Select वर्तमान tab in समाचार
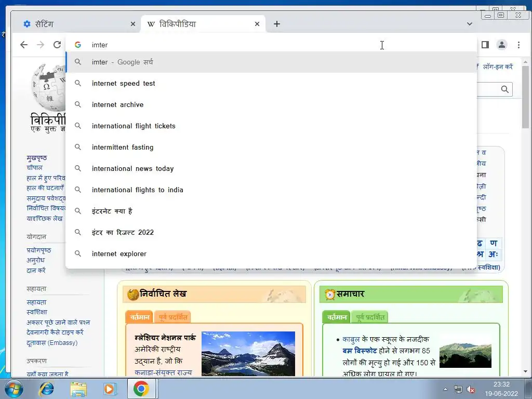This screenshot has height=399, width=532. 337,317
